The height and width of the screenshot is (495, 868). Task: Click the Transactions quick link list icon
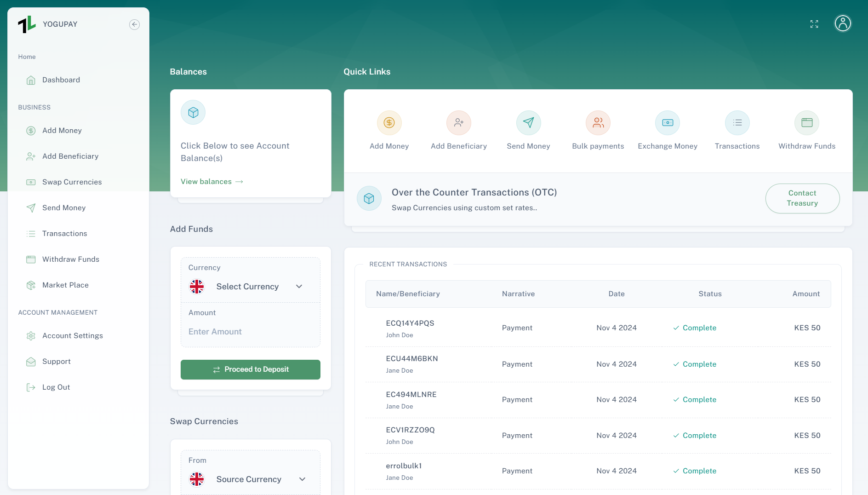click(x=737, y=123)
